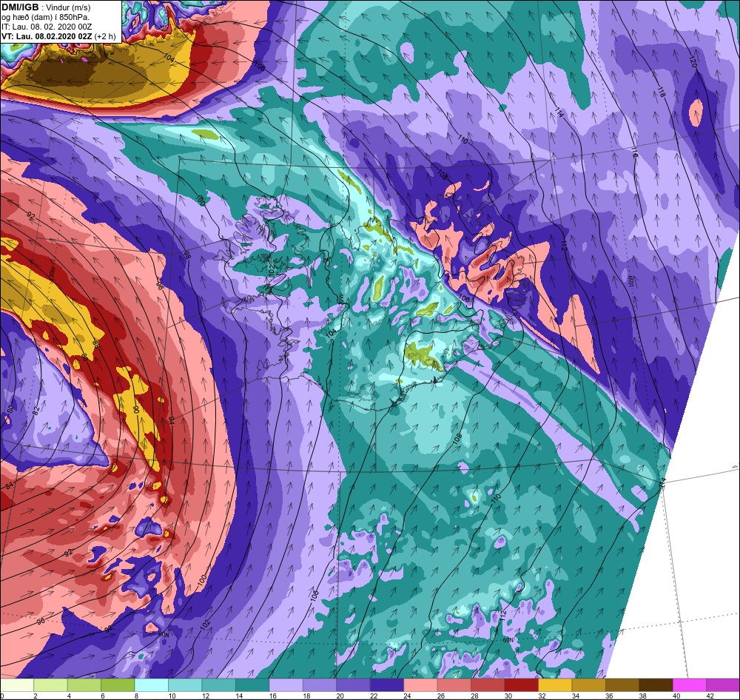Pick the purple 20–22 m/s legend swatch
This screenshot has height=700, width=740.
[354, 685]
